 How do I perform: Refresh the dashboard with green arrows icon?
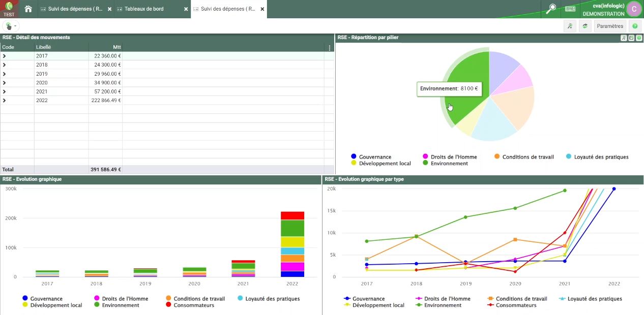pyautogui.click(x=586, y=26)
